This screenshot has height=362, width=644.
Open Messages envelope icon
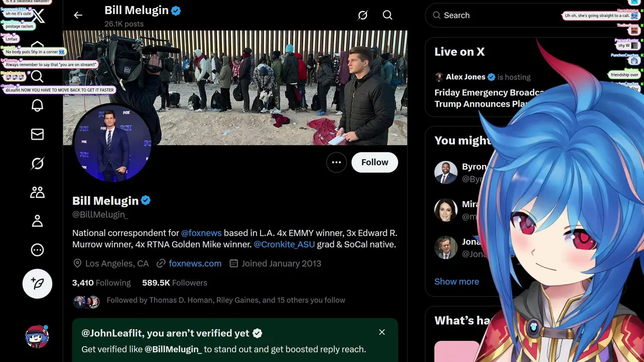tap(37, 134)
